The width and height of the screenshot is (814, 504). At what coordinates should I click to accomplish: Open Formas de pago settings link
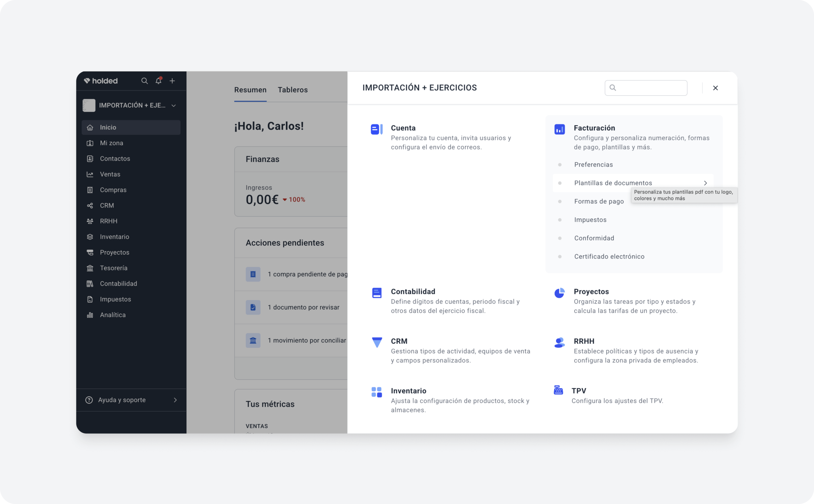[x=599, y=201]
